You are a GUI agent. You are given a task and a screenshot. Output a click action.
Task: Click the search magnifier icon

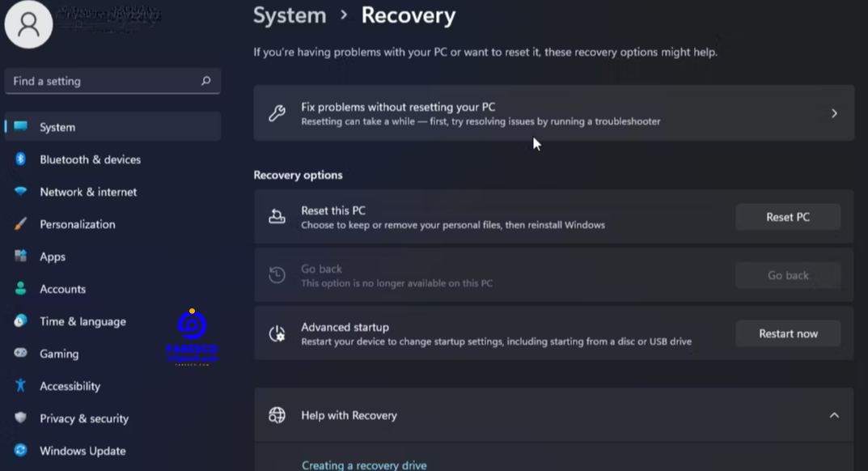click(x=206, y=81)
